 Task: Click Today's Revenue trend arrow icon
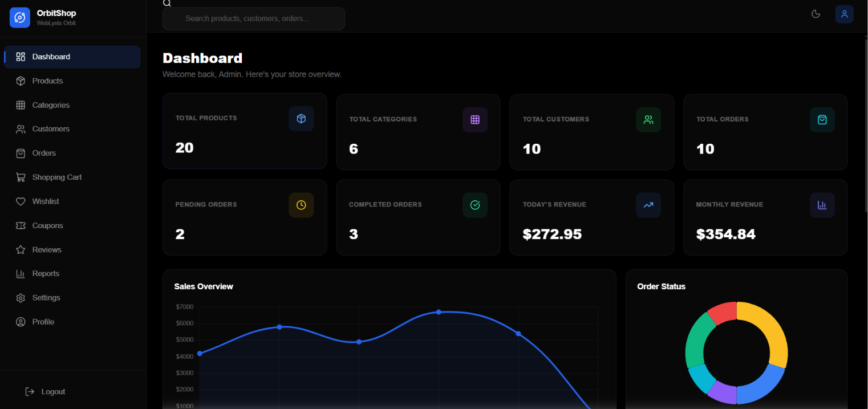tap(648, 205)
